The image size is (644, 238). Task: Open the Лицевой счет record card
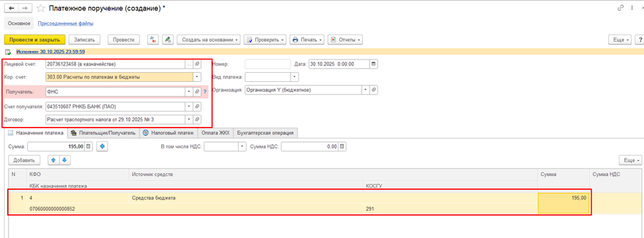point(197,64)
